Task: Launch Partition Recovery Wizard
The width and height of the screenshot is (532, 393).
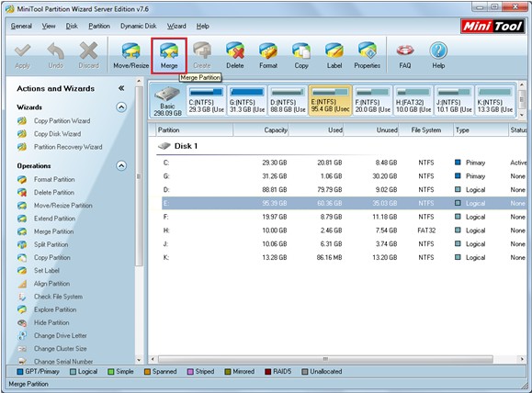Action: [x=68, y=147]
